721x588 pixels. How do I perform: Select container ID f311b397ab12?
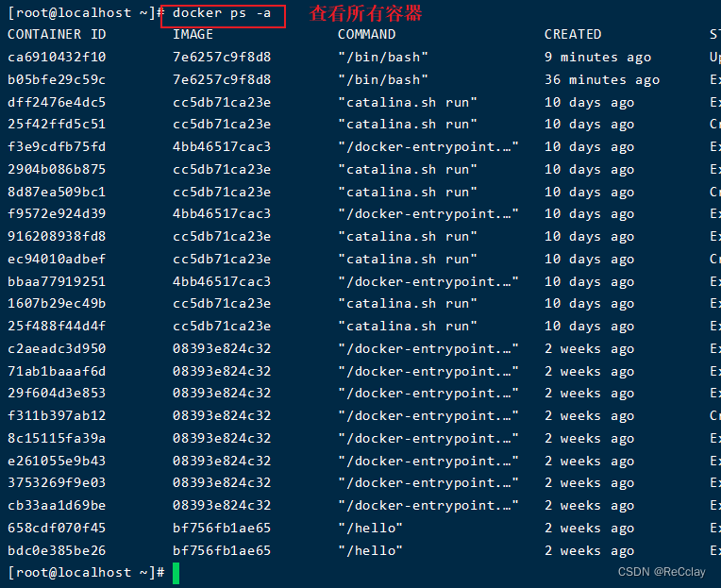coord(57,415)
